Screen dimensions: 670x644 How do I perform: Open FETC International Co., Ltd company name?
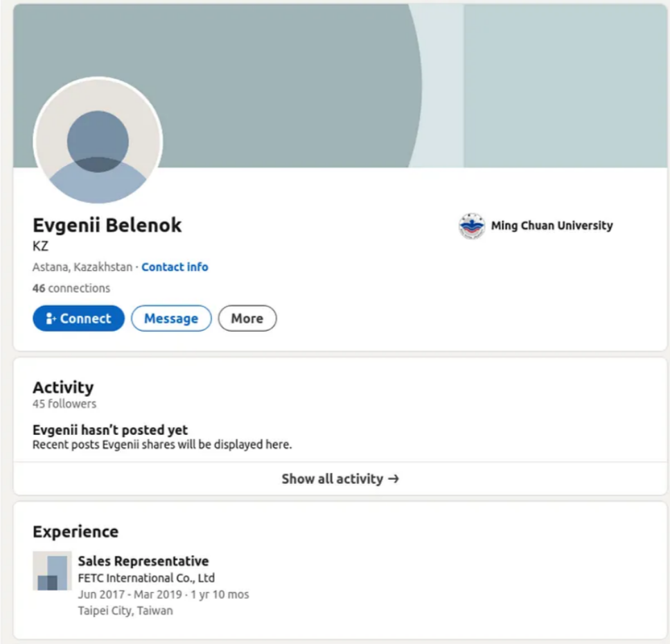pos(146,578)
